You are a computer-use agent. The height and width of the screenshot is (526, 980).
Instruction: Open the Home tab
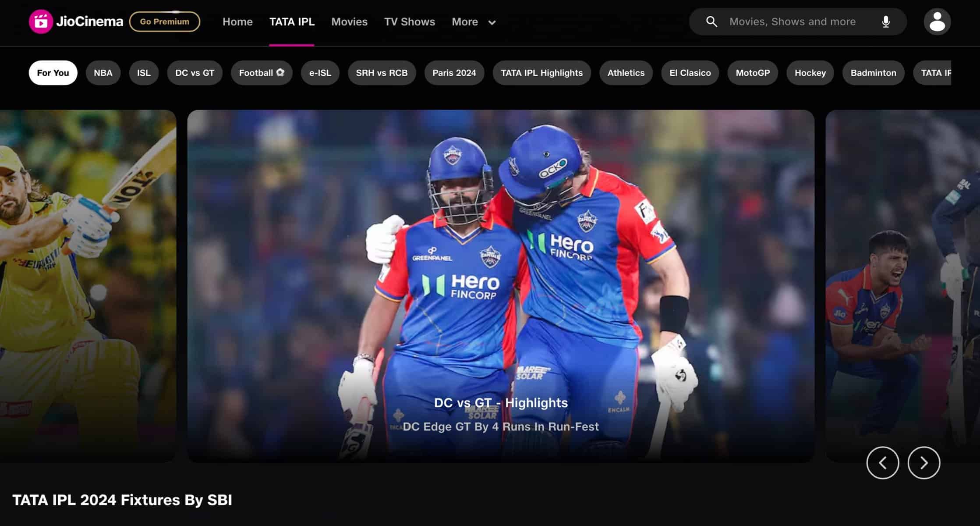tap(237, 21)
